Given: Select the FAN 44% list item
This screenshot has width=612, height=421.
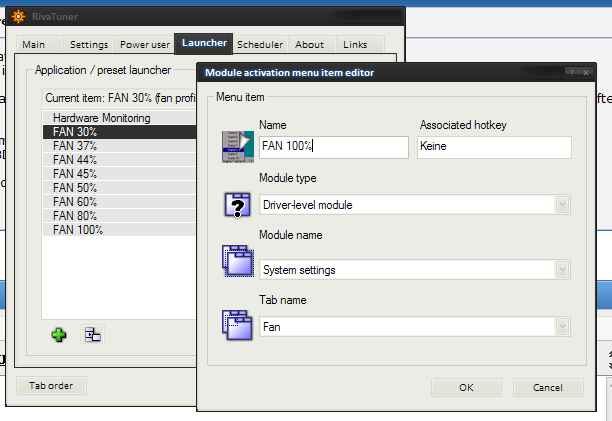Looking at the screenshot, I should (119, 160).
